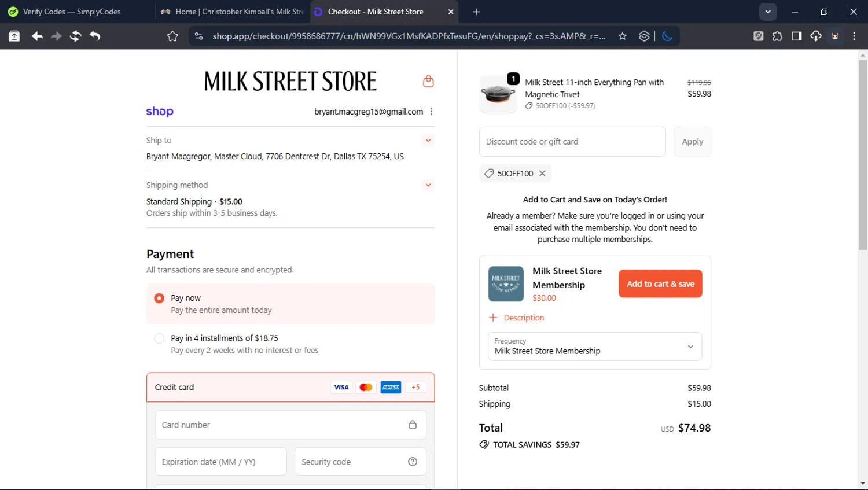Open account options menu beside email
The width and height of the screenshot is (868, 490).
431,112
